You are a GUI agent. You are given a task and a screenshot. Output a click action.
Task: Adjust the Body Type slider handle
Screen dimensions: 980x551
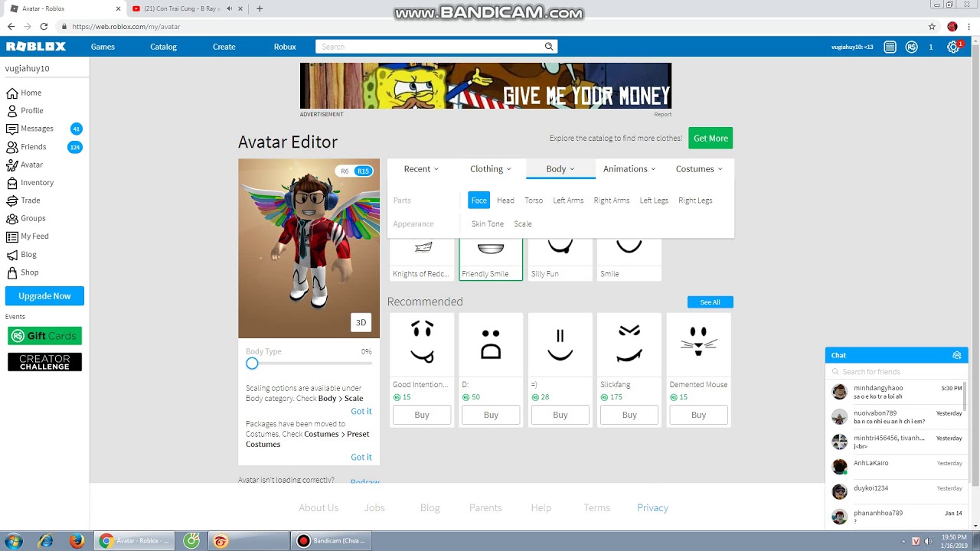point(252,364)
